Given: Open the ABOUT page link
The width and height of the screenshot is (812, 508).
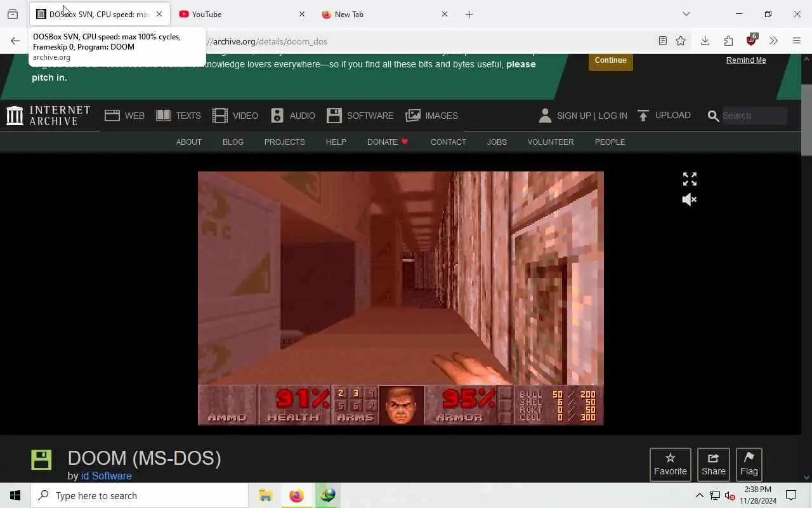Looking at the screenshot, I should (x=188, y=142).
